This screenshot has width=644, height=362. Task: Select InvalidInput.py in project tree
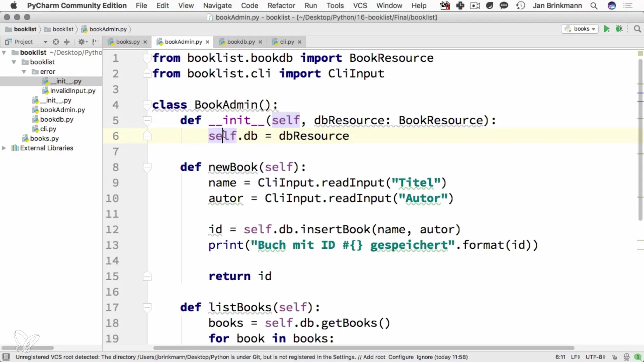[x=72, y=91]
